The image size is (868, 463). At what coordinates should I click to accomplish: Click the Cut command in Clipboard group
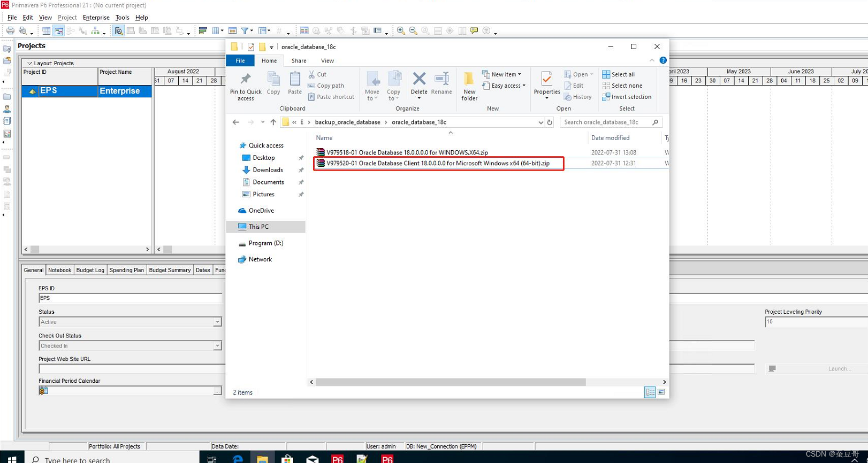pyautogui.click(x=317, y=74)
